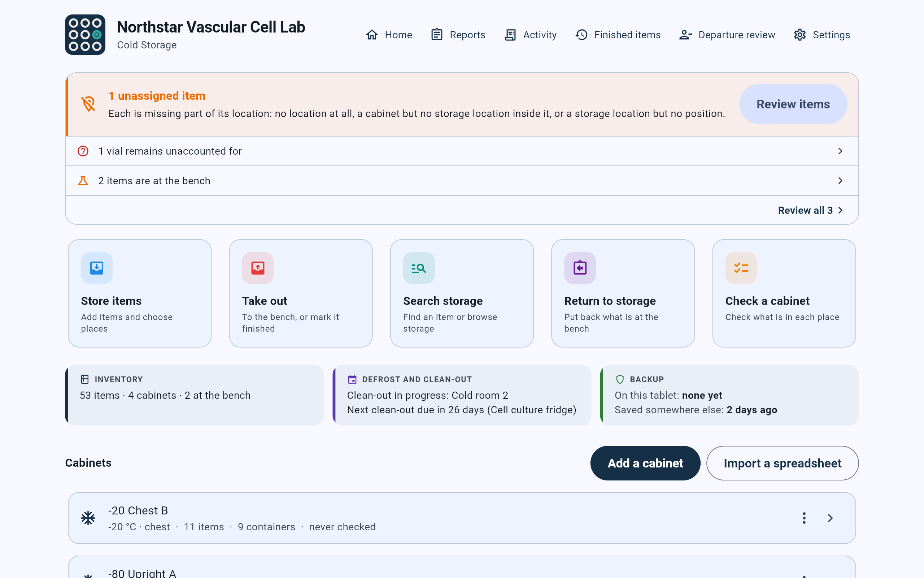Open -20 Chest B with its chevron

point(830,518)
